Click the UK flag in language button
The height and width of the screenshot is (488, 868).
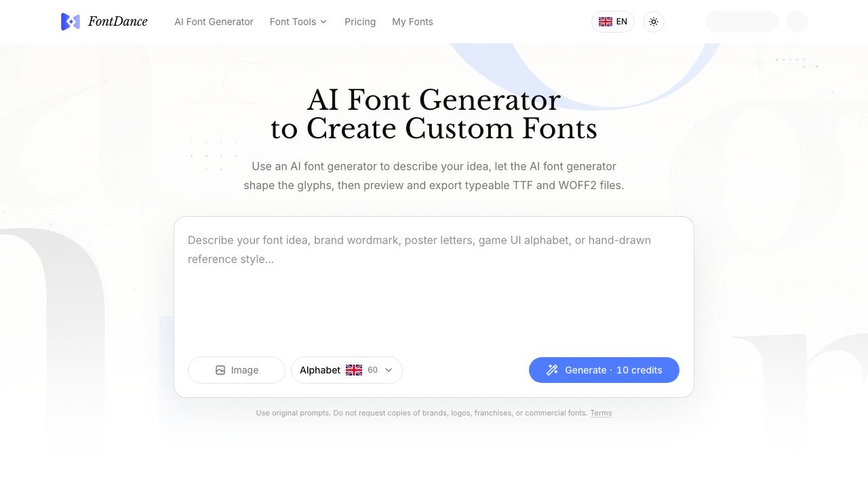tap(606, 22)
